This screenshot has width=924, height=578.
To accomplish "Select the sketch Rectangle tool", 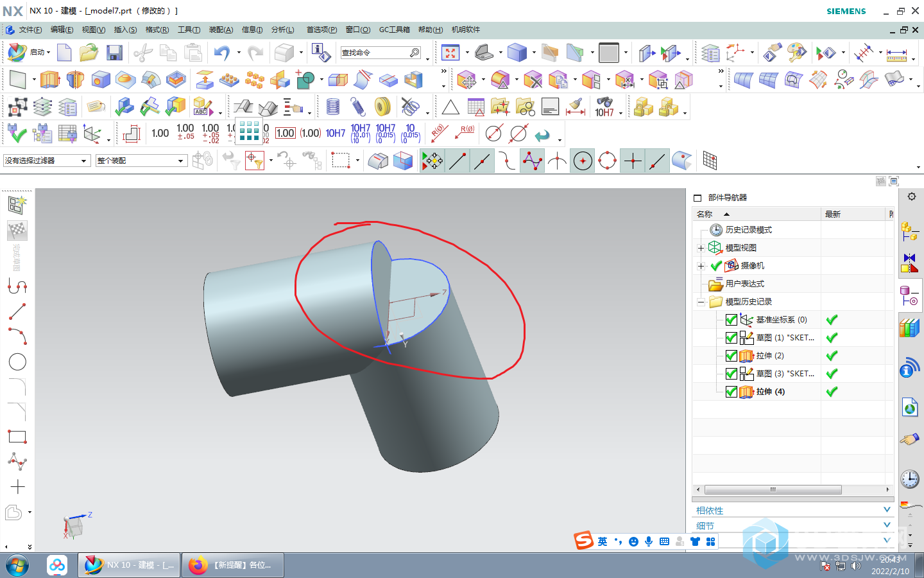I will (17, 437).
